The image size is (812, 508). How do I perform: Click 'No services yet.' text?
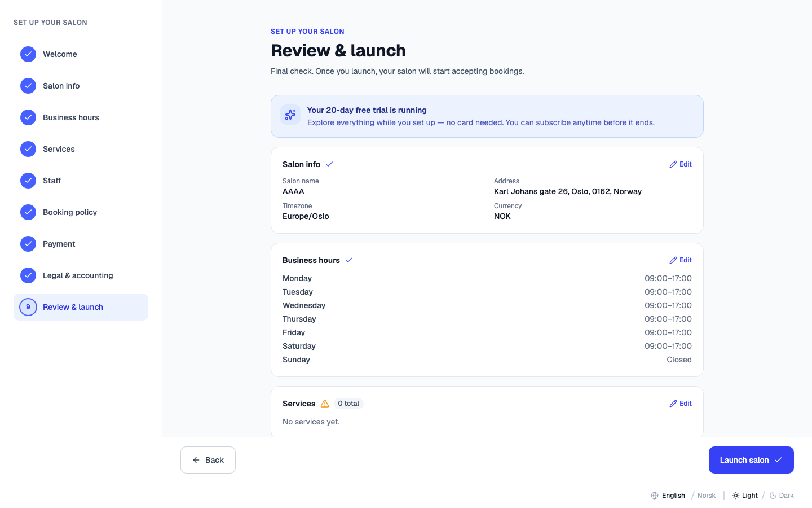[311, 422]
